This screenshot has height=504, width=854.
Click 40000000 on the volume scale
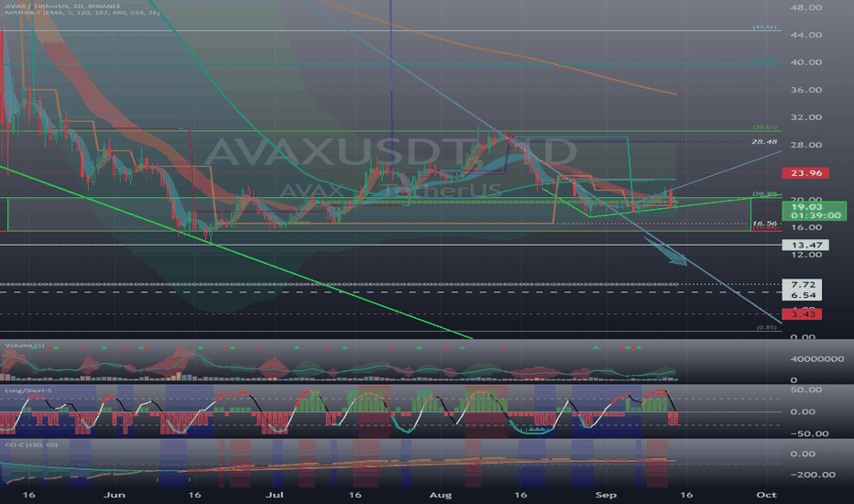pyautogui.click(x=817, y=359)
